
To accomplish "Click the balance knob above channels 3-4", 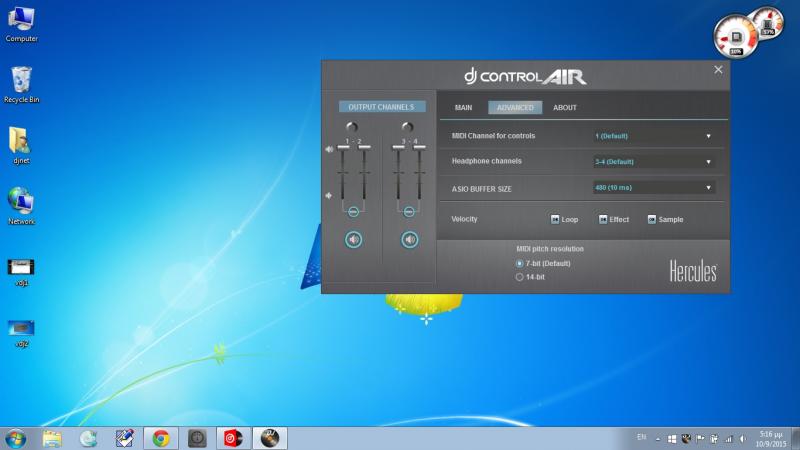I will click(x=408, y=127).
